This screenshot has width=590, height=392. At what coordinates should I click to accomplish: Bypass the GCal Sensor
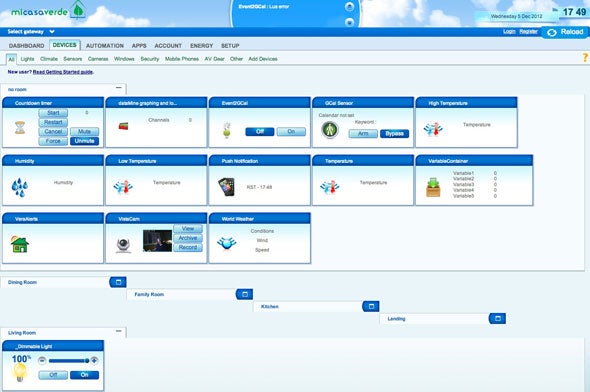[394, 134]
